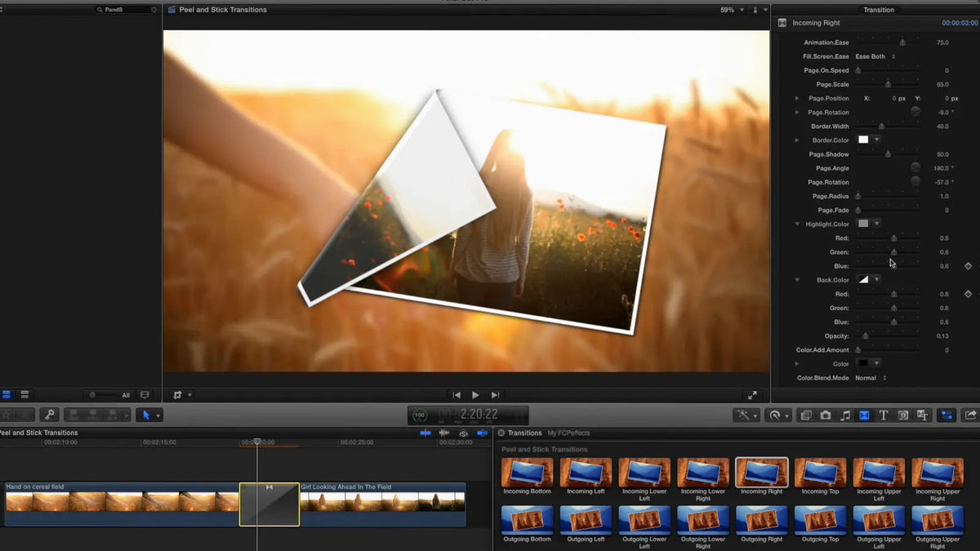Open the Retime speed menu

778,415
